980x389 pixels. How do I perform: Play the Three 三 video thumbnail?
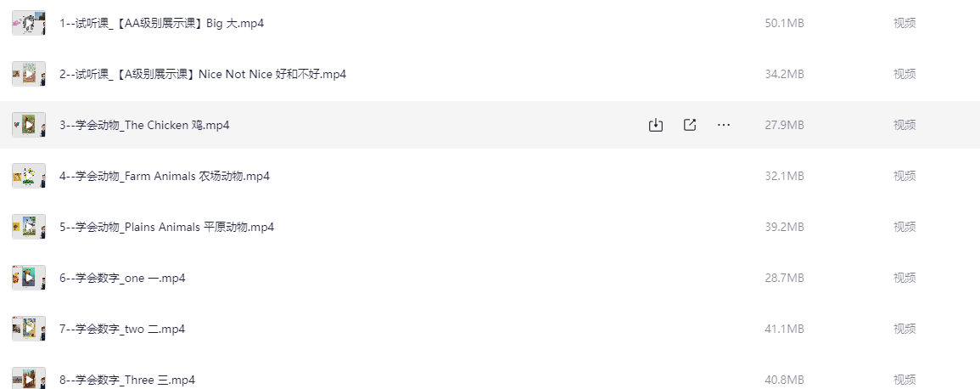coord(29,379)
